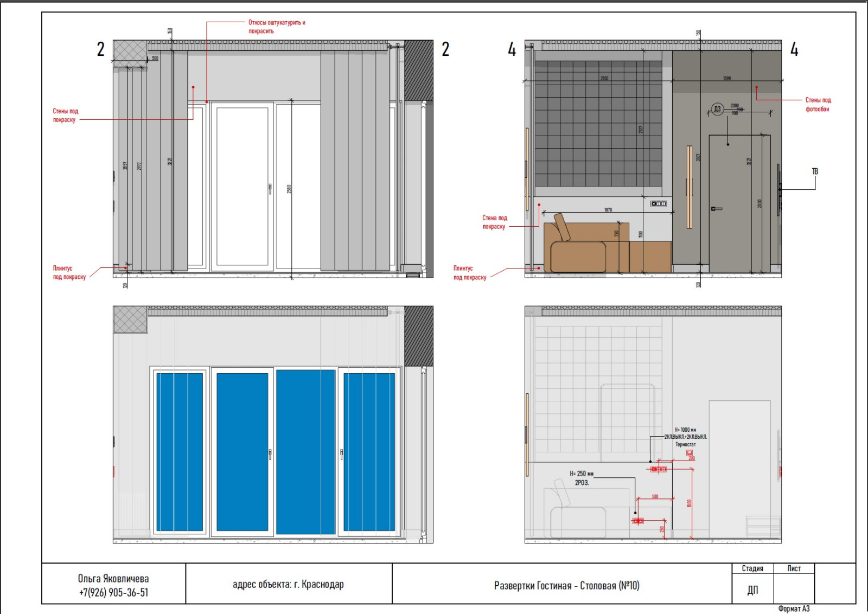
Task: Select the "H= 250 мм 2РОЗ." annotation
Action: click(x=582, y=478)
